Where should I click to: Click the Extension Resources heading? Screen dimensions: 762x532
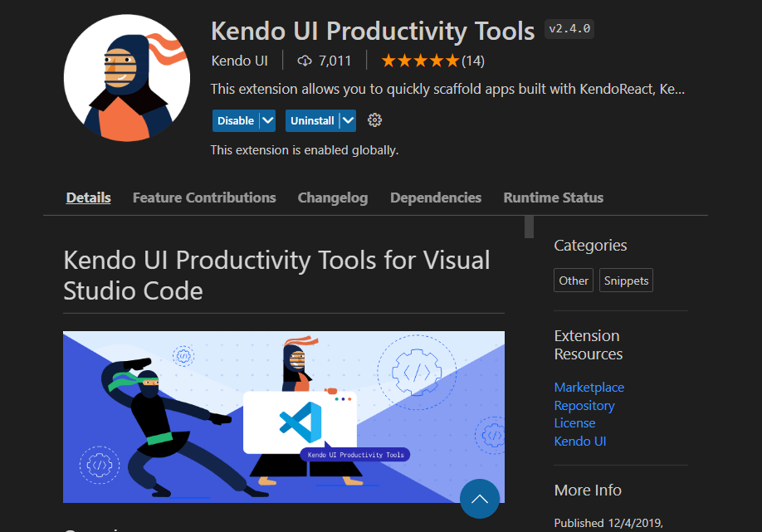click(x=589, y=345)
